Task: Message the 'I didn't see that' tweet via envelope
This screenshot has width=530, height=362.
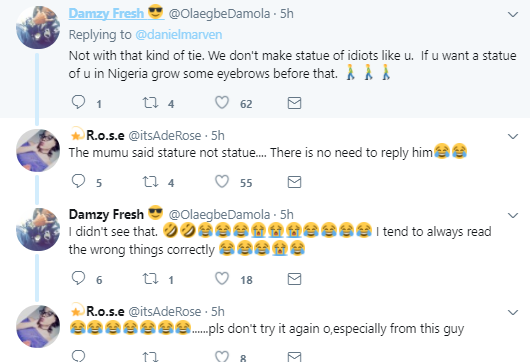Action: coord(294,279)
